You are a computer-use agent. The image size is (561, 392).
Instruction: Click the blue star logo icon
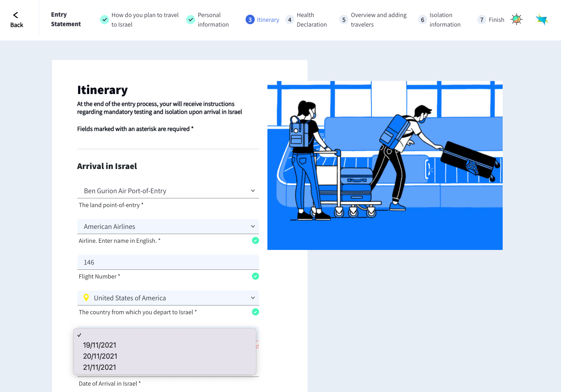[542, 19]
